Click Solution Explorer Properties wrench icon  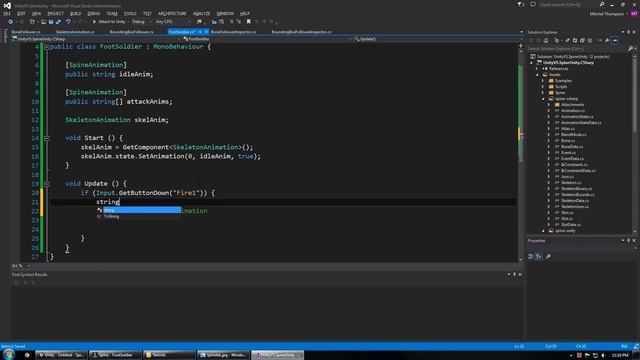click(607, 41)
